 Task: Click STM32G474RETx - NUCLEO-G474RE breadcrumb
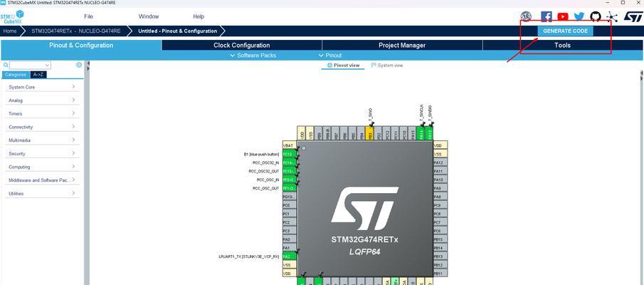76,31
